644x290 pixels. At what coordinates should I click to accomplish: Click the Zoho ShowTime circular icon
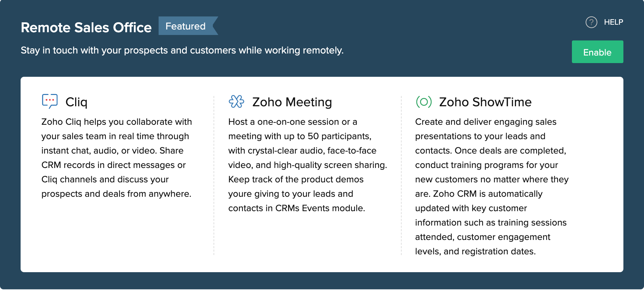click(x=424, y=102)
